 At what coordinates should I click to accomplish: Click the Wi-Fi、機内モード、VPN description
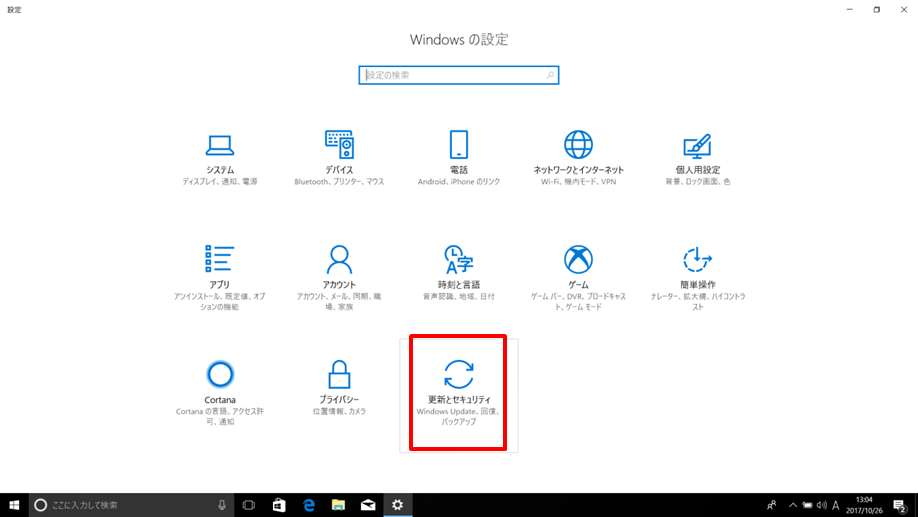578,182
